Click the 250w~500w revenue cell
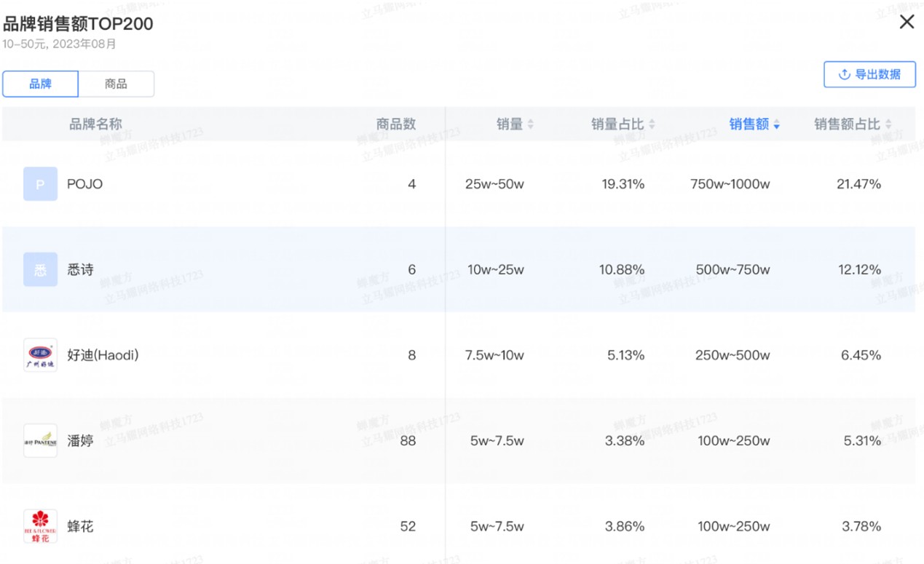This screenshot has height=564, width=924. (733, 355)
